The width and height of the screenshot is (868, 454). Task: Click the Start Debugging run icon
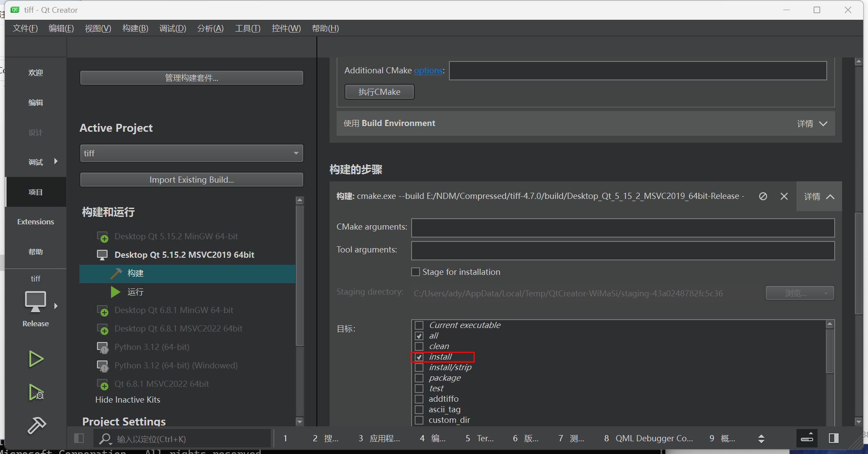tap(36, 392)
